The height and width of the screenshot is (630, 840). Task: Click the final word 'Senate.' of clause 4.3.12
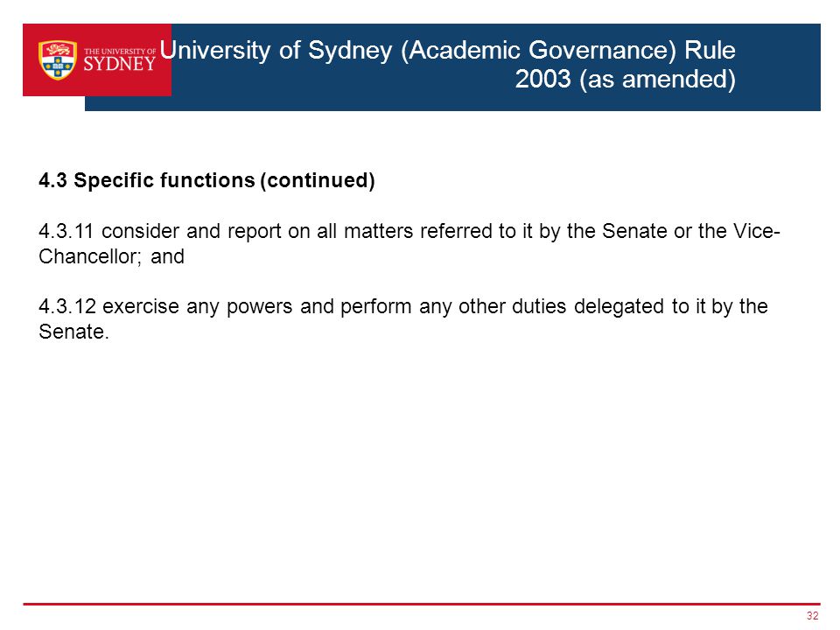(x=73, y=332)
